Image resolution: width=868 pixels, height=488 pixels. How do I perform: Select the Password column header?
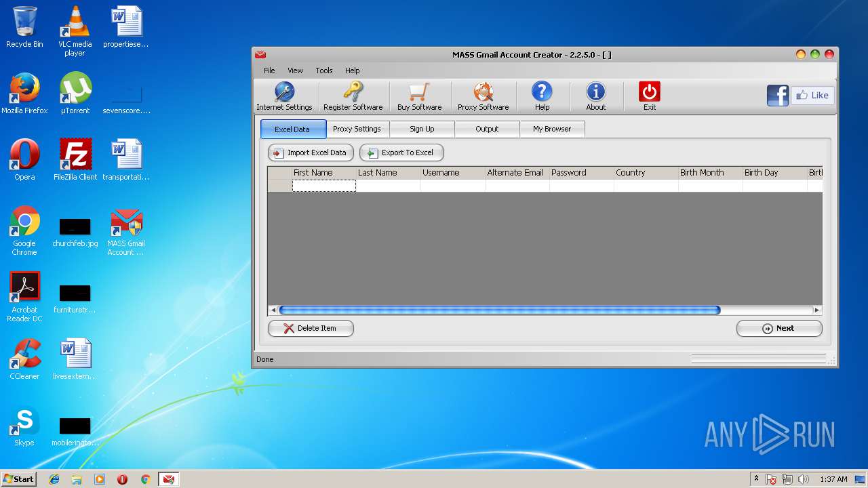[581, 173]
